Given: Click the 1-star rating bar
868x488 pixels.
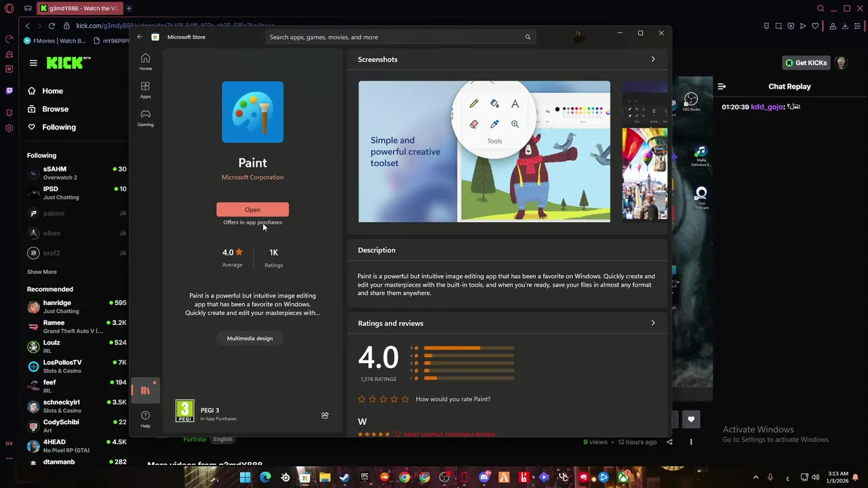Looking at the screenshot, I should coord(469,378).
